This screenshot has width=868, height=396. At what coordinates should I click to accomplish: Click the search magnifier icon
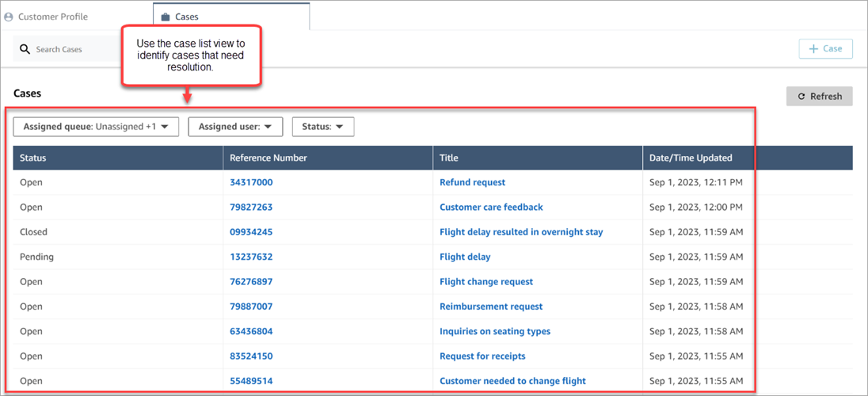25,49
